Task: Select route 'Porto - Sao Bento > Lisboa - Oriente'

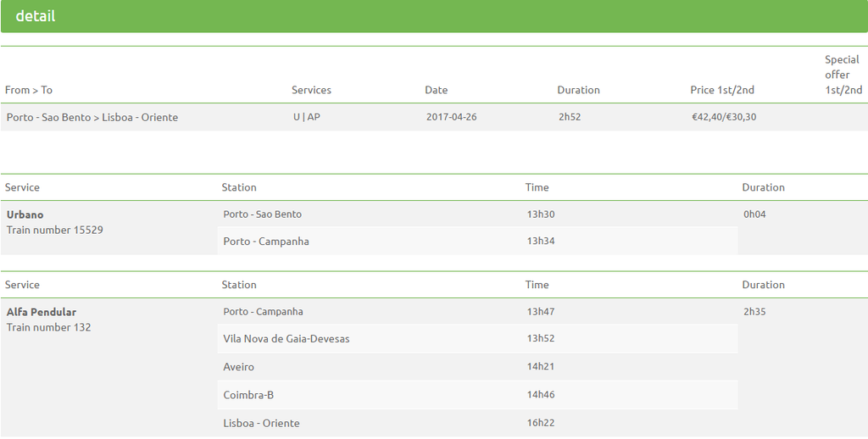Action: point(92,117)
